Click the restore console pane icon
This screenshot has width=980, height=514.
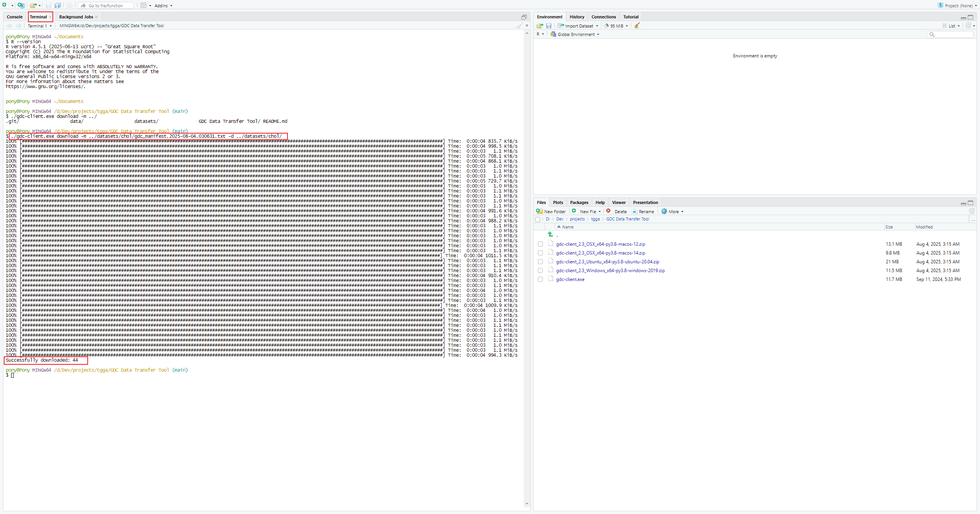pyautogui.click(x=524, y=17)
